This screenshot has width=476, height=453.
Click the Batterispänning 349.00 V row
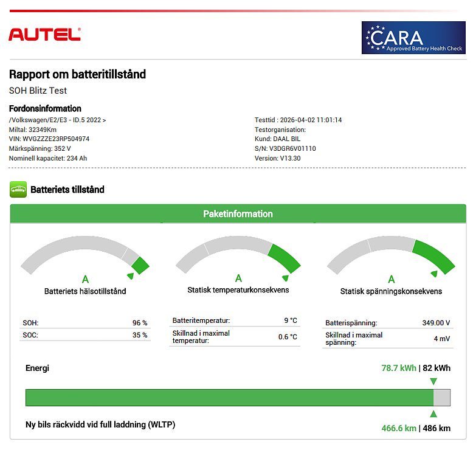(x=387, y=323)
